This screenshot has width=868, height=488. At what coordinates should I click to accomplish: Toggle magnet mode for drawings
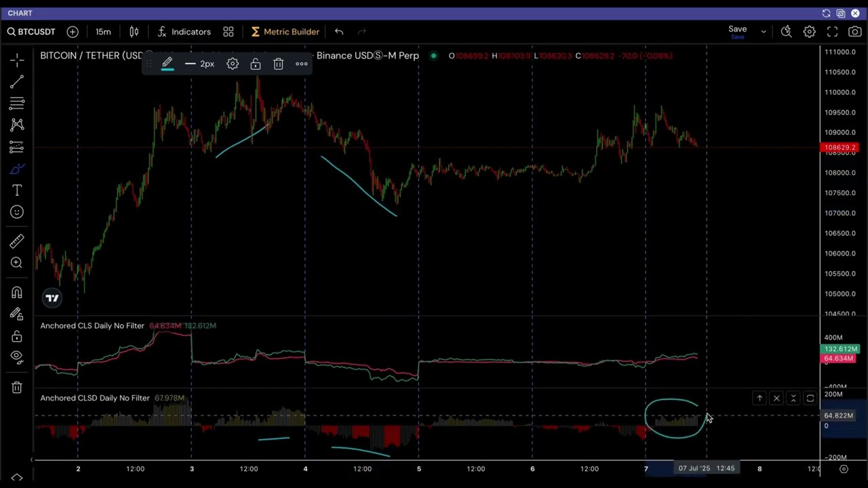17,292
